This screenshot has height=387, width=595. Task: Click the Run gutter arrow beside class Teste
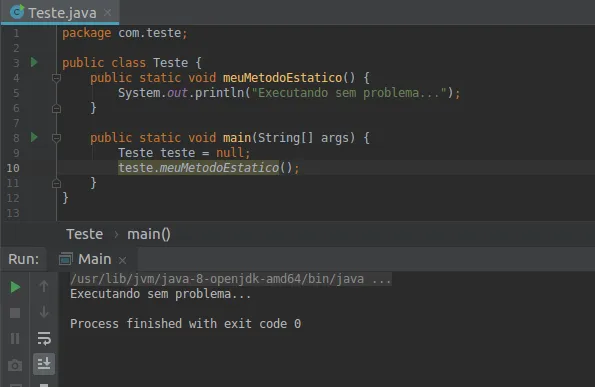tap(34, 62)
